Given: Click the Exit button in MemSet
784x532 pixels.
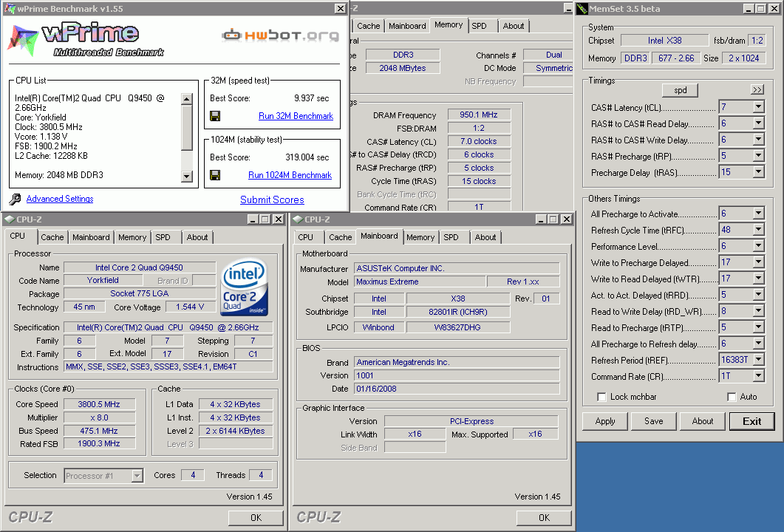Looking at the screenshot, I should [751, 421].
